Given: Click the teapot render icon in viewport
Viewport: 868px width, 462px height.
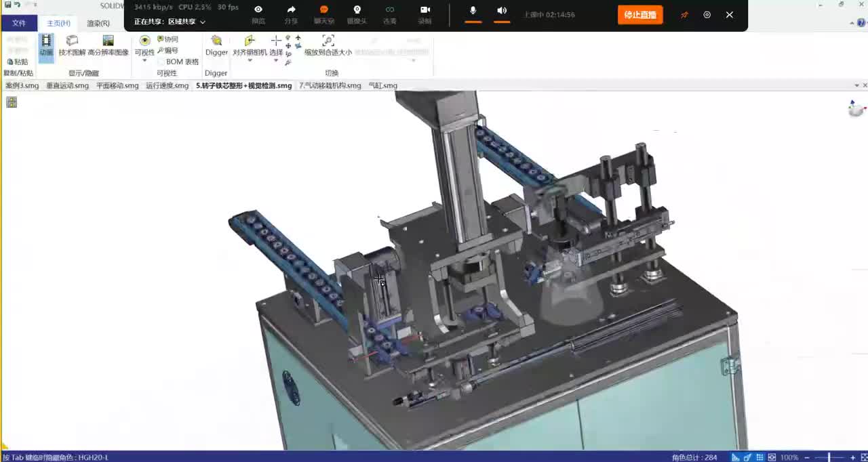Looking at the screenshot, I should [857, 108].
